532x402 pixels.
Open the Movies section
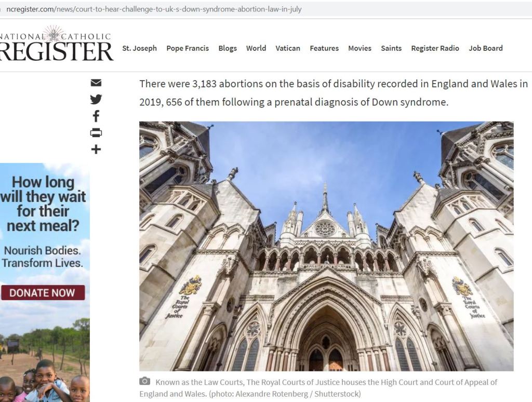point(360,48)
